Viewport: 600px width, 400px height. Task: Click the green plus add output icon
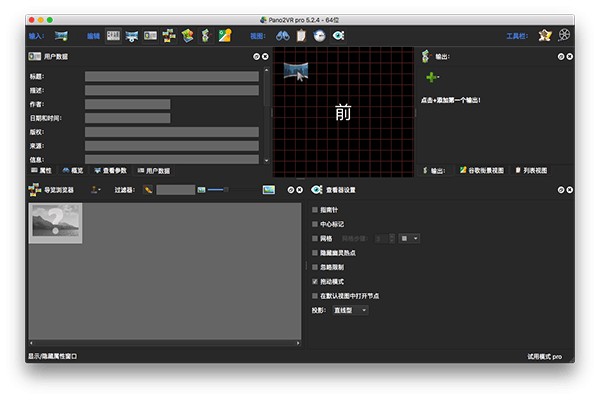(x=432, y=77)
